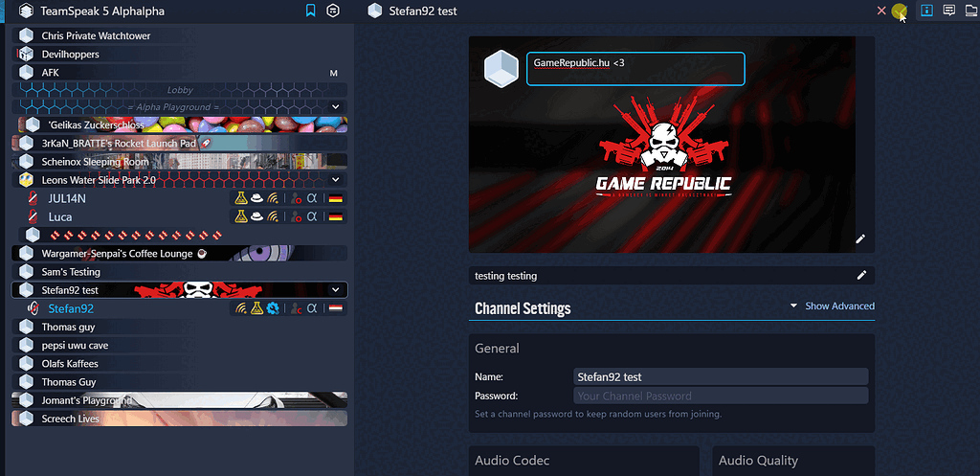Click the blue gear badge next to Stefan92
The width and height of the screenshot is (980, 476).
pos(272,308)
